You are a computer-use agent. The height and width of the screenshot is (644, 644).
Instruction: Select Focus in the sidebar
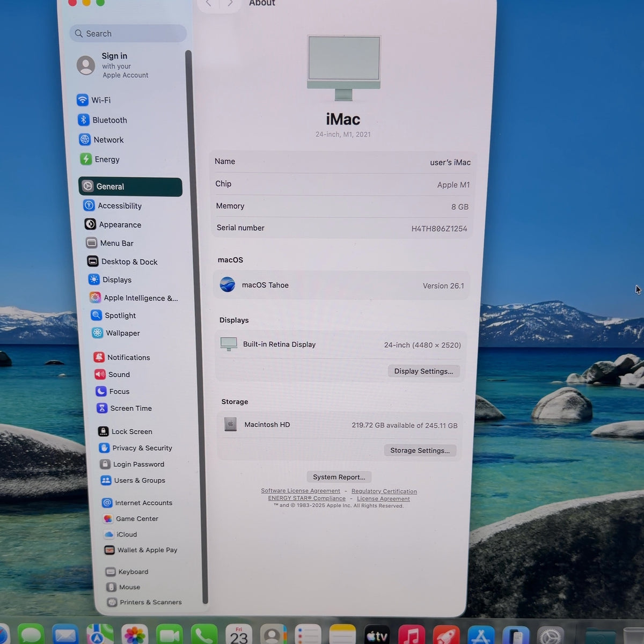[113, 391]
